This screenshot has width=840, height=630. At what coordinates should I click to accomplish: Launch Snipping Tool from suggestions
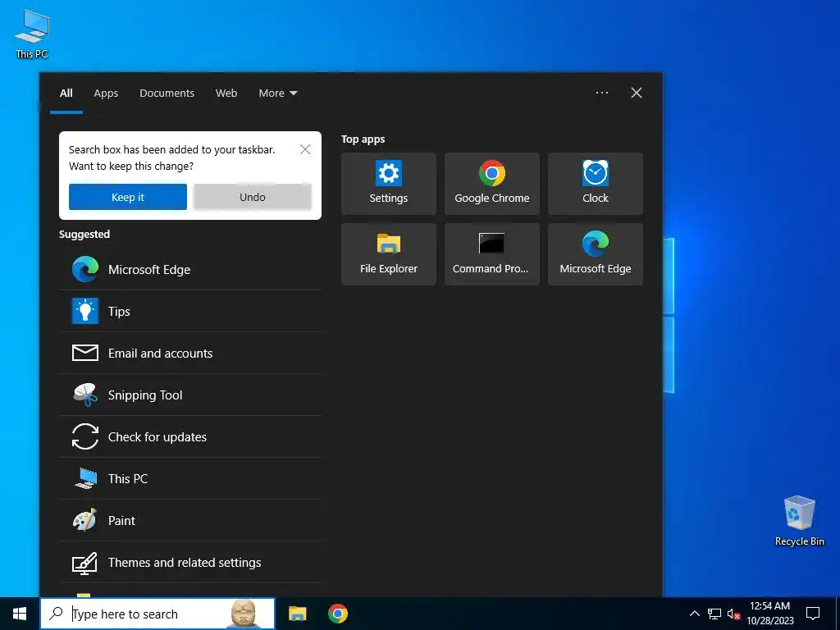[x=190, y=395]
